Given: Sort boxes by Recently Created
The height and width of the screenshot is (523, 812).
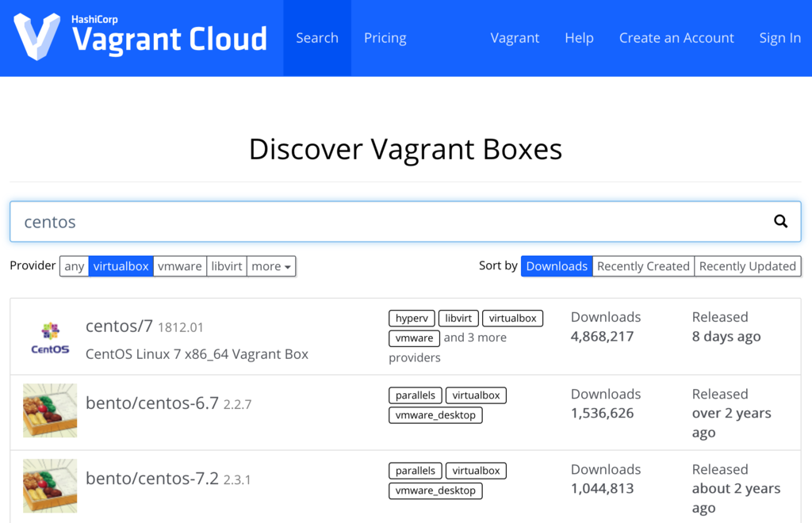Looking at the screenshot, I should coord(642,265).
